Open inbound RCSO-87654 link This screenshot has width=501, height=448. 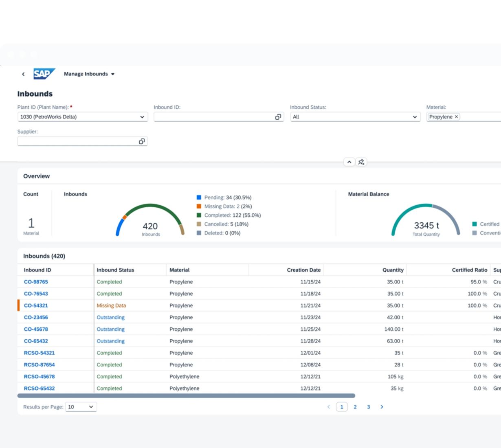click(39, 365)
